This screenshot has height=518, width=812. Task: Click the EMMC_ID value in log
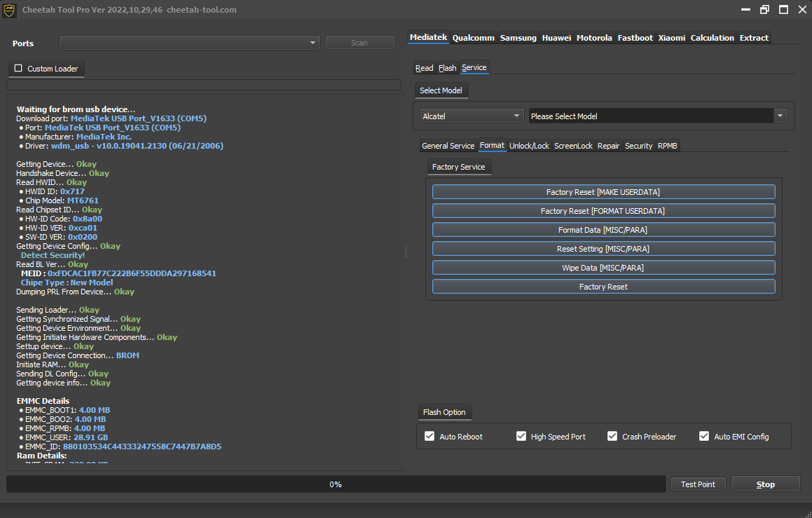coord(142,446)
